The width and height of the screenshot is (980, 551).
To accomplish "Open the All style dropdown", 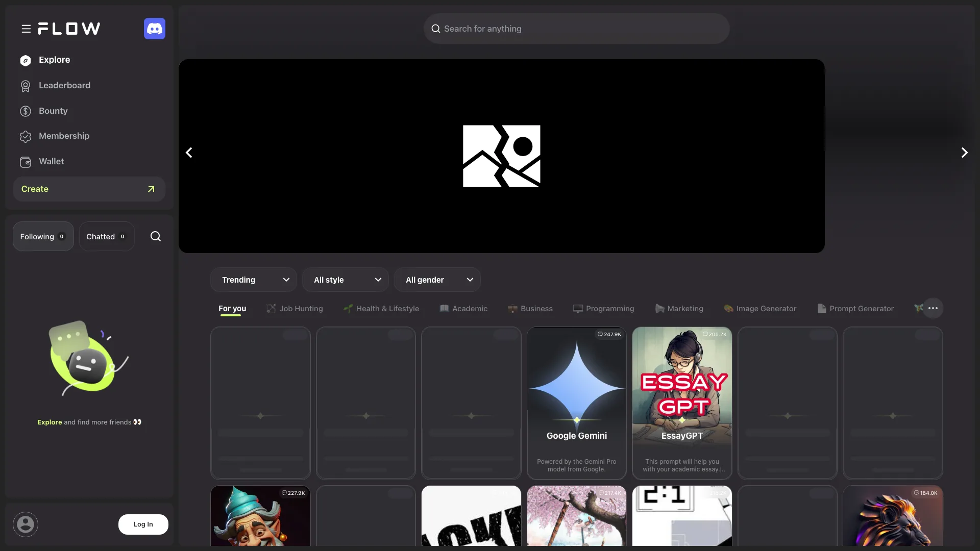I will click(346, 280).
